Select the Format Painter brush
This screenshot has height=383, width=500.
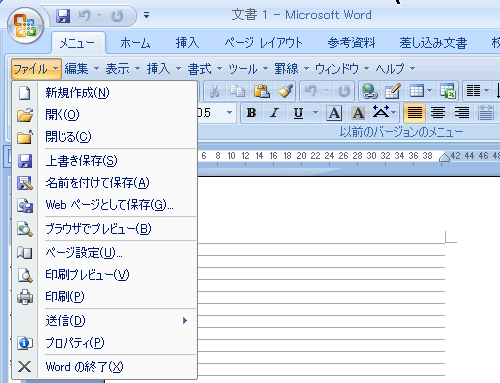285,91
